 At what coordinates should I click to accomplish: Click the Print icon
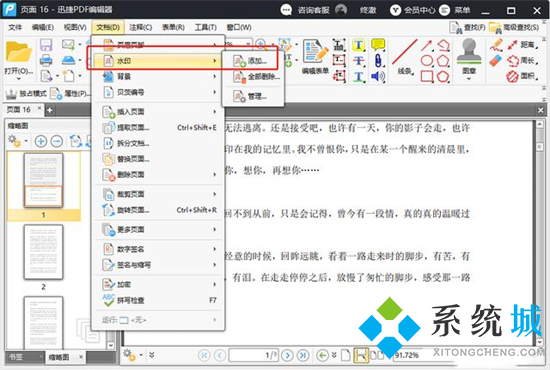point(46,60)
